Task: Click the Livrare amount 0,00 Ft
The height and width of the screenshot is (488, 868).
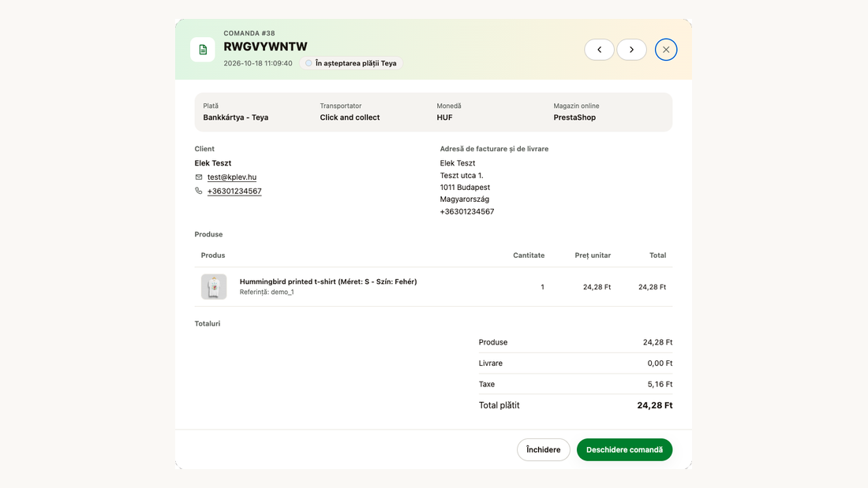Action: coord(660,363)
